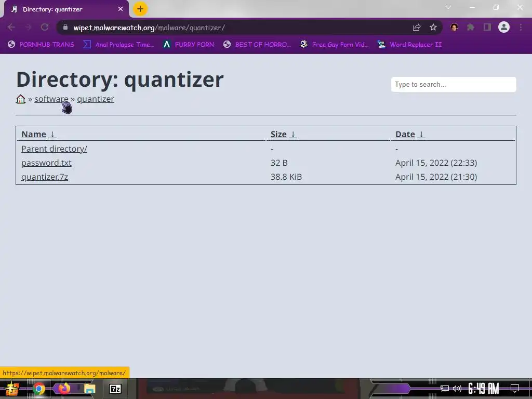Click the 38.8 KiB size cell

pyautogui.click(x=286, y=177)
